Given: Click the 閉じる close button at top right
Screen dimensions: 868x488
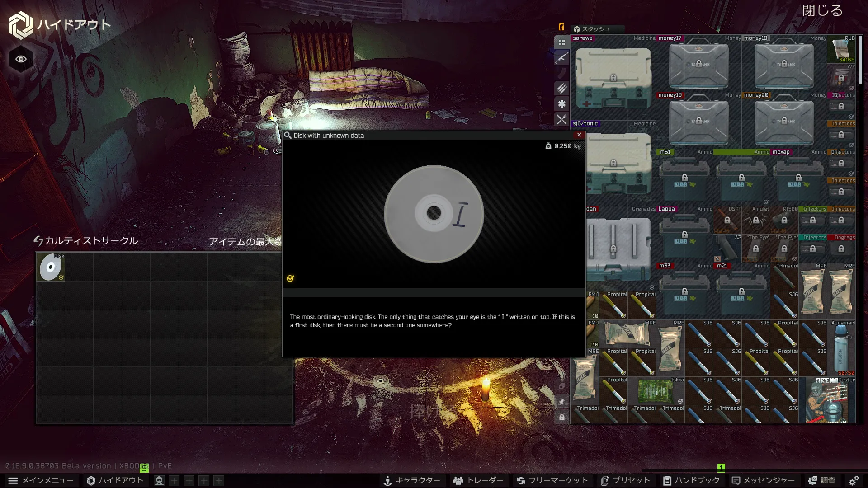Looking at the screenshot, I should [822, 10].
